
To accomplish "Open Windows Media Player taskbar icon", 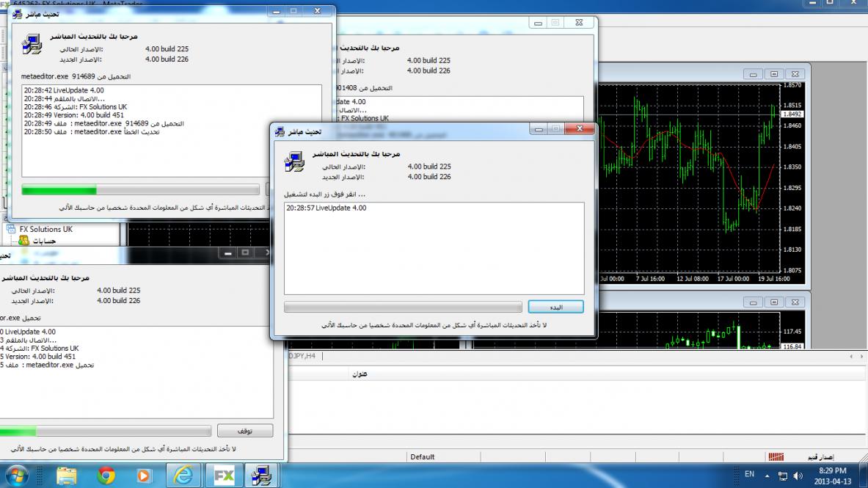I will 144,476.
